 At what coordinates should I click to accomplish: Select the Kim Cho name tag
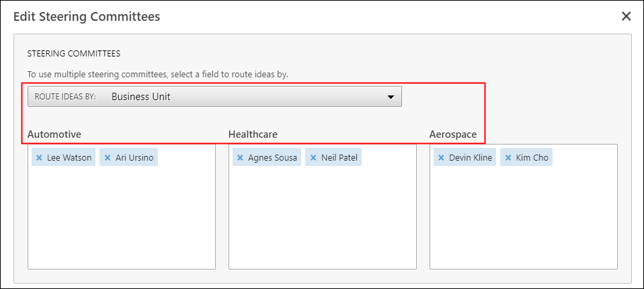(x=532, y=158)
